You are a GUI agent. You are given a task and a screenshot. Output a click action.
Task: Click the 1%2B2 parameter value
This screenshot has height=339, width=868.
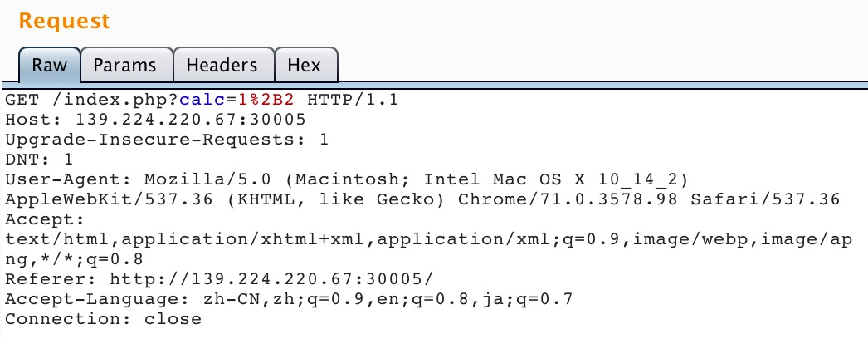pyautogui.click(x=269, y=101)
